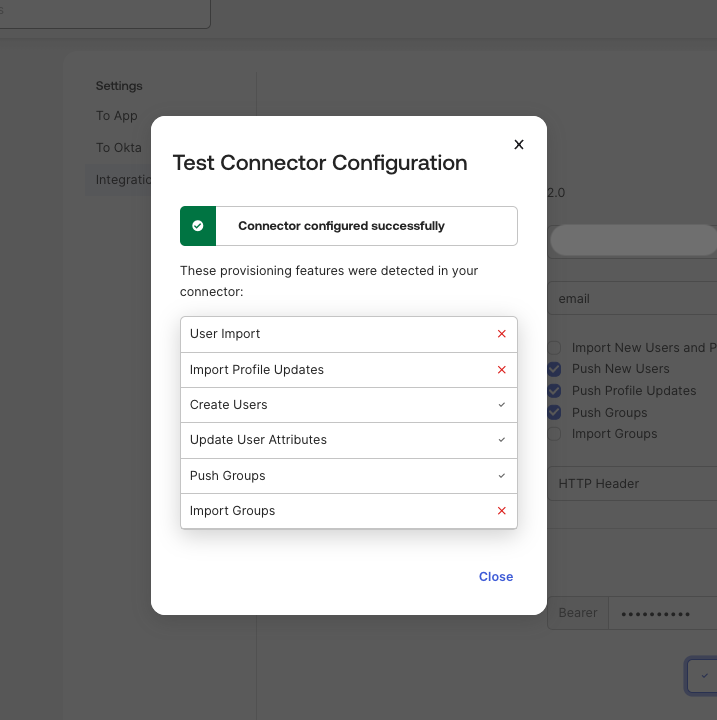Image resolution: width=717 pixels, height=720 pixels.
Task: Click the checkmark beside Create Users
Action: point(502,405)
